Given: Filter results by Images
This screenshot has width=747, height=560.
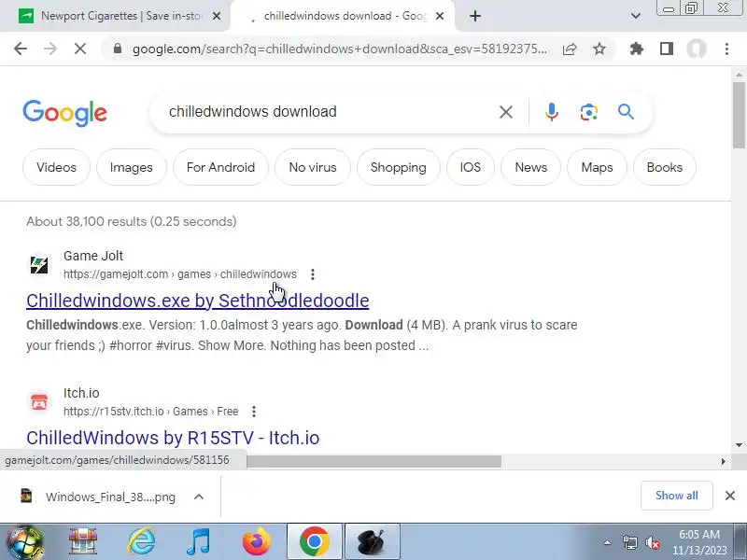Looking at the screenshot, I should pyautogui.click(x=131, y=167).
